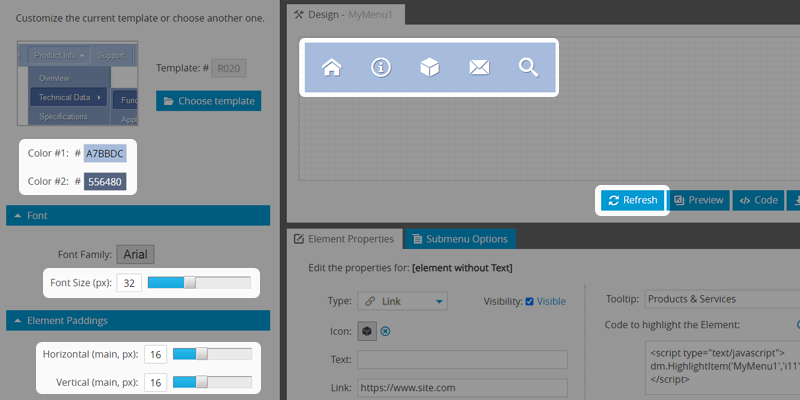This screenshot has width=800, height=400.
Task: Click the home icon in menu preview
Action: tap(332, 67)
